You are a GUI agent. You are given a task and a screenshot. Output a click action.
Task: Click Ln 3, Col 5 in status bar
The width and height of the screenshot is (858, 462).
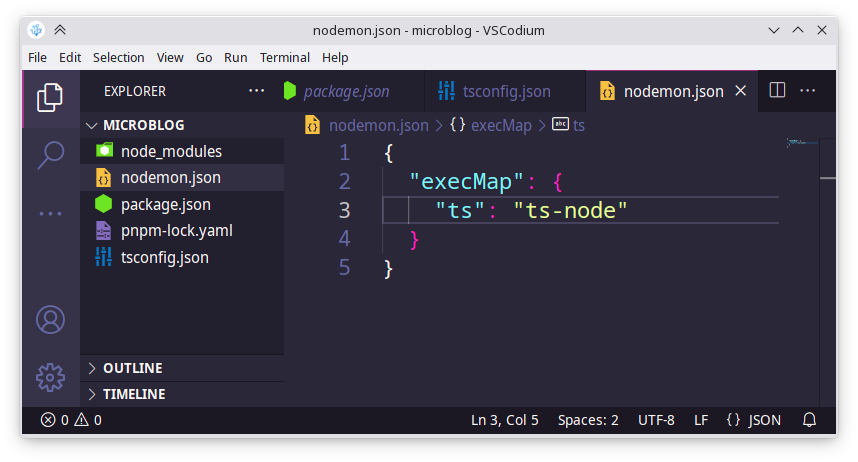coord(505,420)
